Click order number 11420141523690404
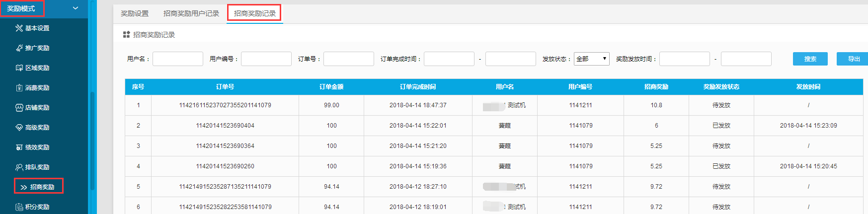 (x=225, y=126)
